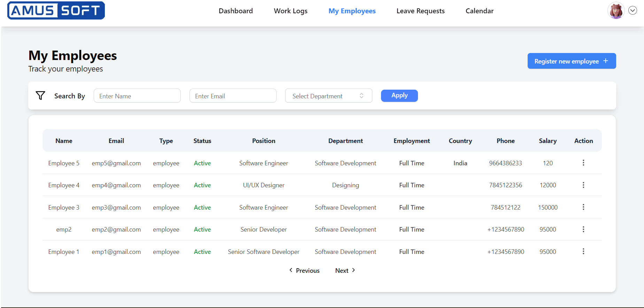Click the Employee 4 name cell

click(64, 185)
